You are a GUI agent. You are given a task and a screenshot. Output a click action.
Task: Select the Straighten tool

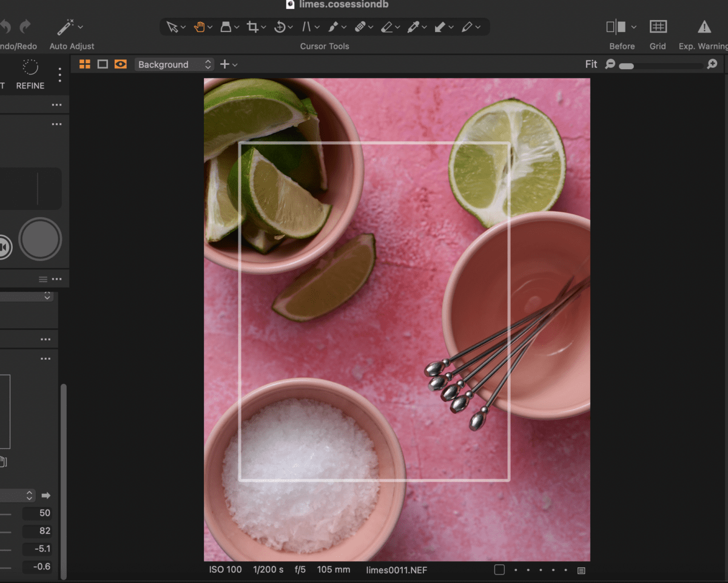point(307,27)
